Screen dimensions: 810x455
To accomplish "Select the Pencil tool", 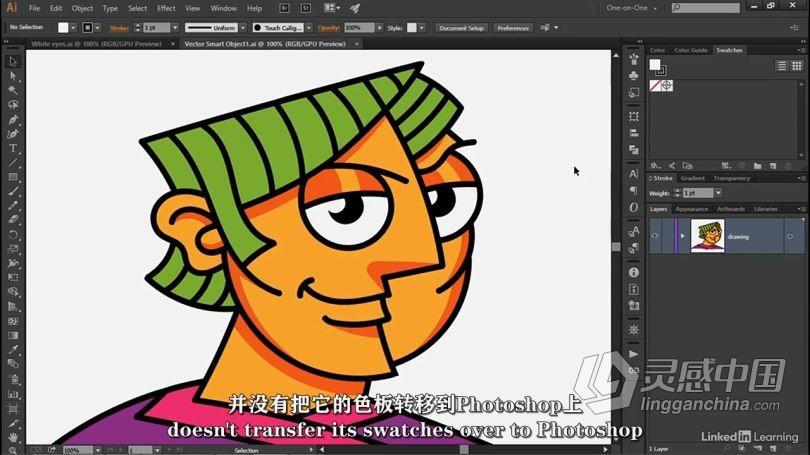I will point(13,206).
